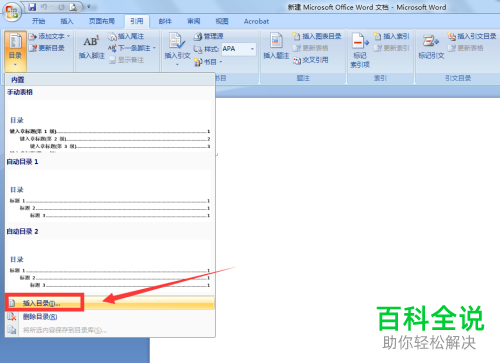Image resolution: width=500 pixels, height=363 pixels.
Task: Save the document via quick access toolbar
Action: (32, 7)
